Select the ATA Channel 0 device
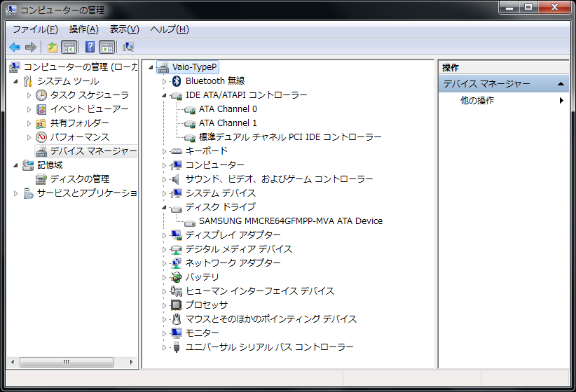Image resolution: width=576 pixels, height=392 pixels. (x=228, y=109)
